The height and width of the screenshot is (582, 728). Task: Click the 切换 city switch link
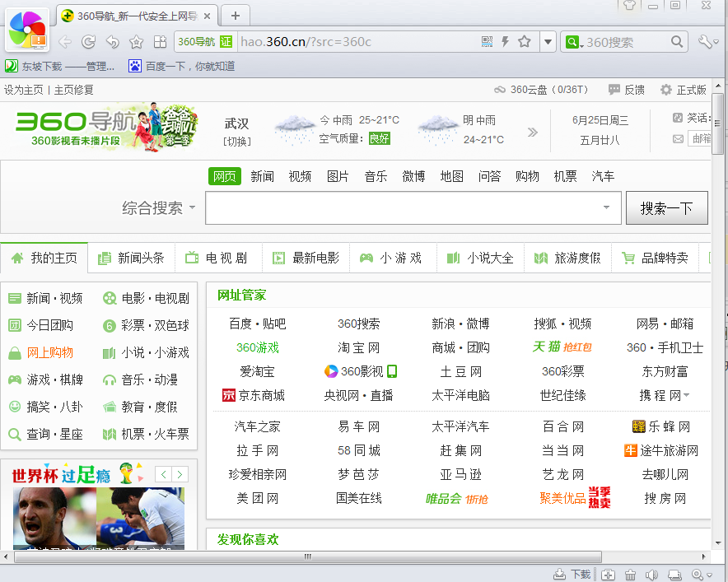coord(236,142)
